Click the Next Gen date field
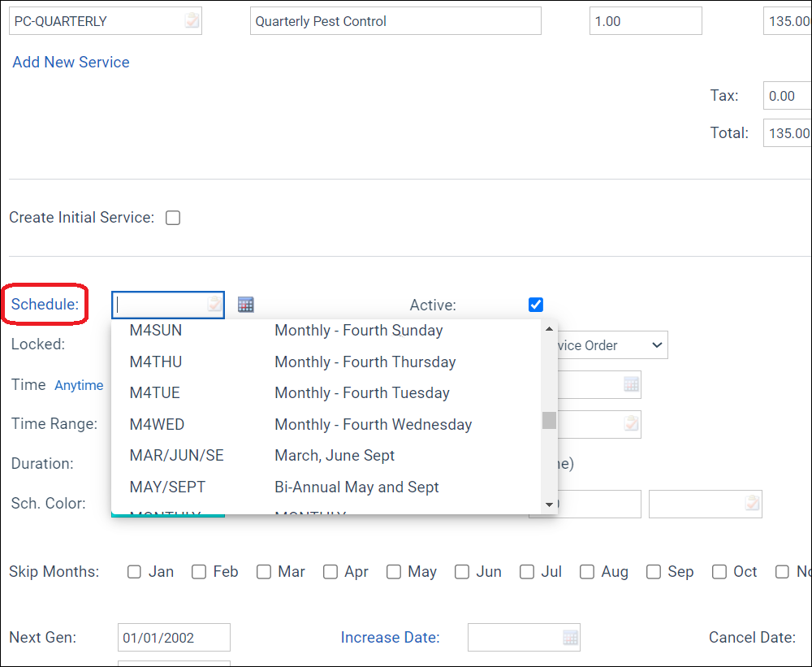Viewport: 812px width, 667px height. (x=173, y=638)
